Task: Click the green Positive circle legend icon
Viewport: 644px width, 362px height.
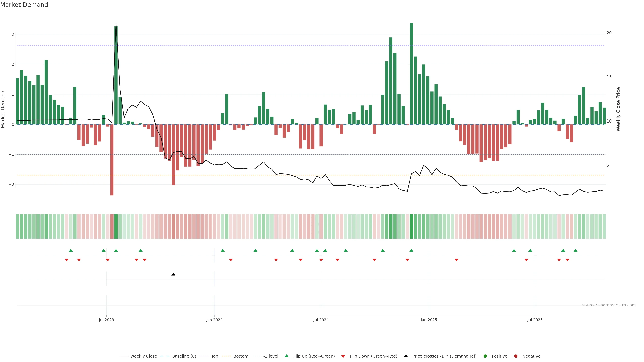Action: (x=485, y=356)
